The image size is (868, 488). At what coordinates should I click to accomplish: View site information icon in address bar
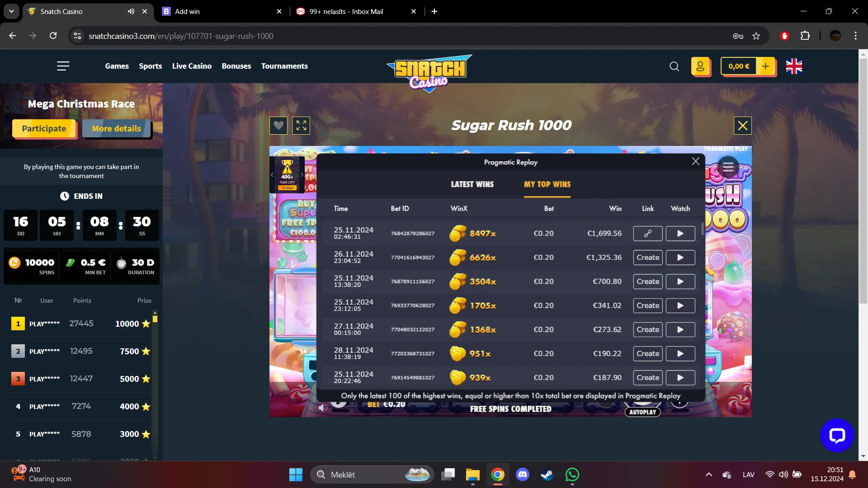click(77, 36)
